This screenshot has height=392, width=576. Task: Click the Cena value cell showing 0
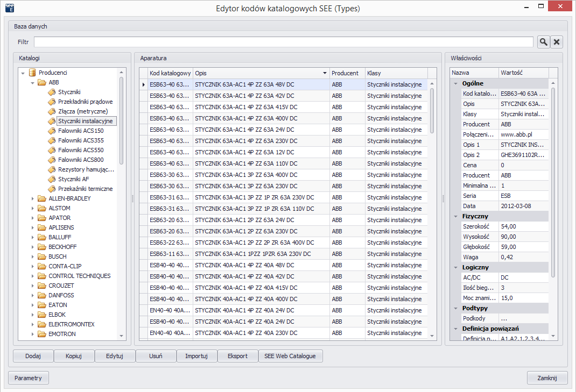pos(523,165)
